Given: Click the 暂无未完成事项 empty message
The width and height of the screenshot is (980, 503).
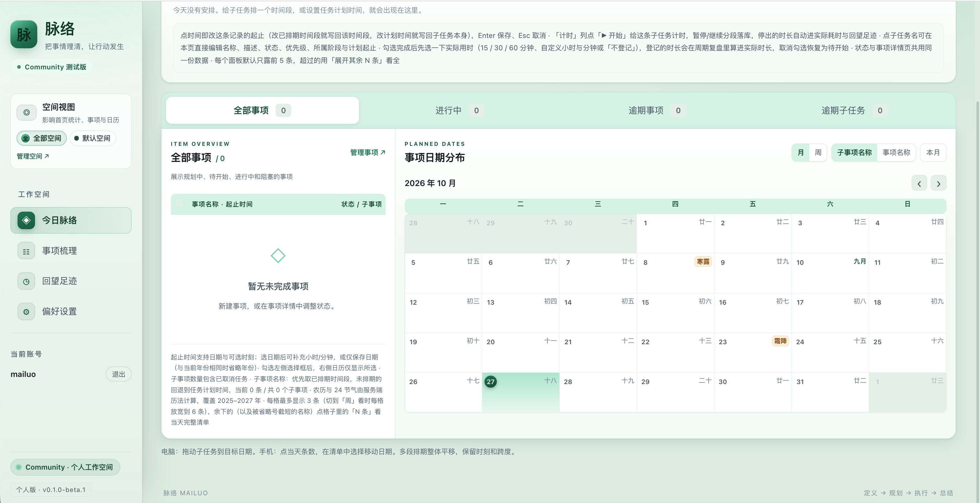Looking at the screenshot, I should coord(278,286).
